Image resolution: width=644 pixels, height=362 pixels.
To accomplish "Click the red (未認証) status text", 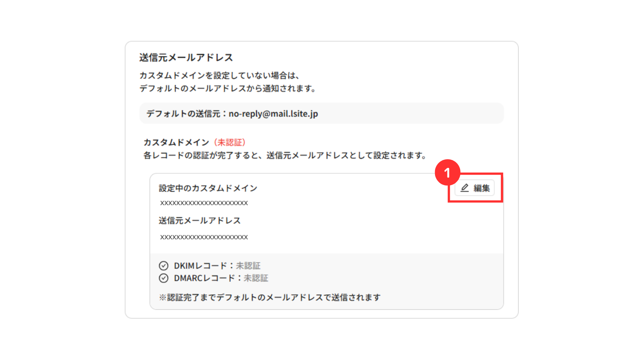I will (x=230, y=142).
